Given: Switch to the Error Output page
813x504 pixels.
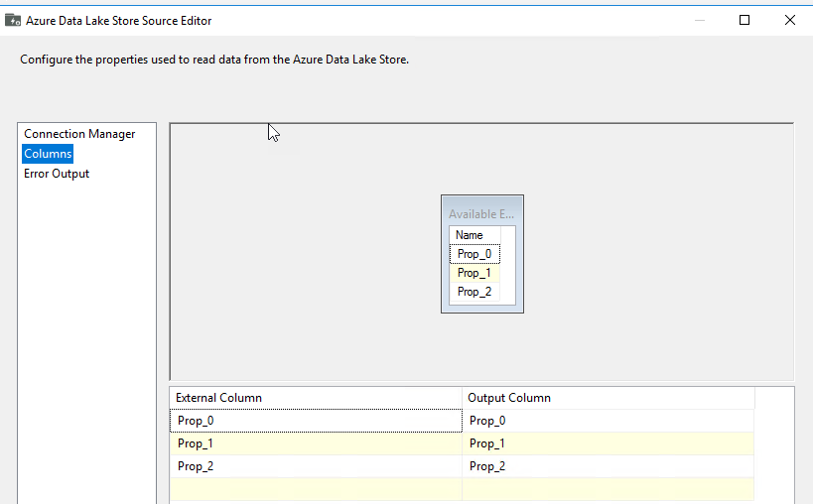Looking at the screenshot, I should (x=57, y=174).
